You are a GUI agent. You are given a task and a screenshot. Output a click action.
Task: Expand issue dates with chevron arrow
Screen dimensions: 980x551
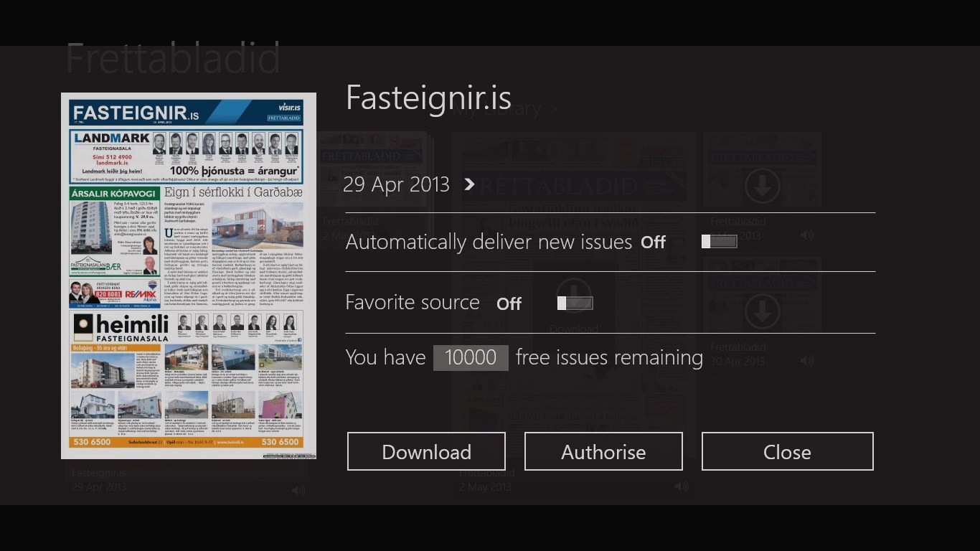pyautogui.click(x=470, y=185)
